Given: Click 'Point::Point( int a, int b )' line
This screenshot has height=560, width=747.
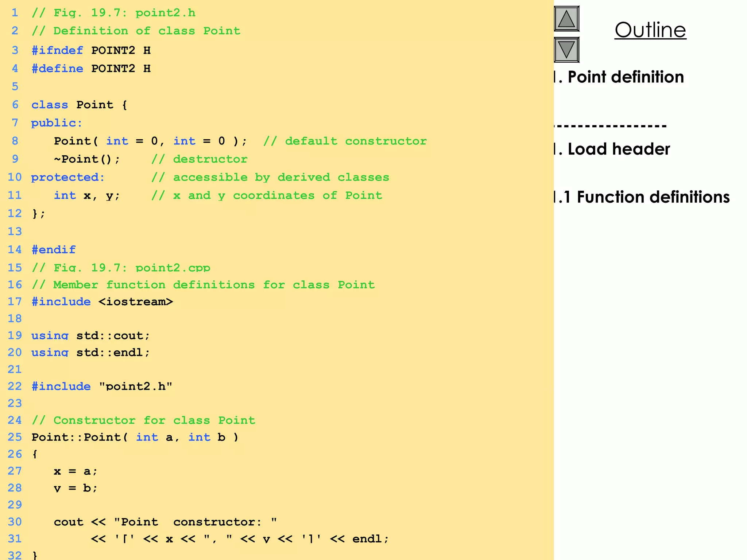Looking at the screenshot, I should click(135, 437).
